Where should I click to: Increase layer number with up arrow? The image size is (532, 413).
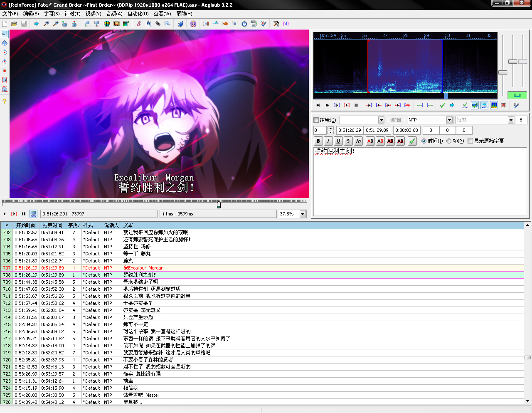click(x=330, y=129)
